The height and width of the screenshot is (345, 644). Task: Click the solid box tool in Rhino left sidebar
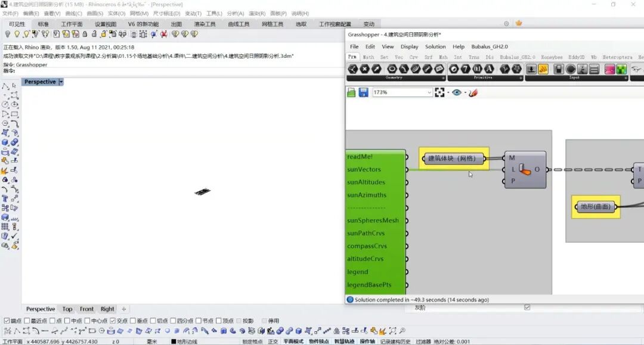point(5,142)
